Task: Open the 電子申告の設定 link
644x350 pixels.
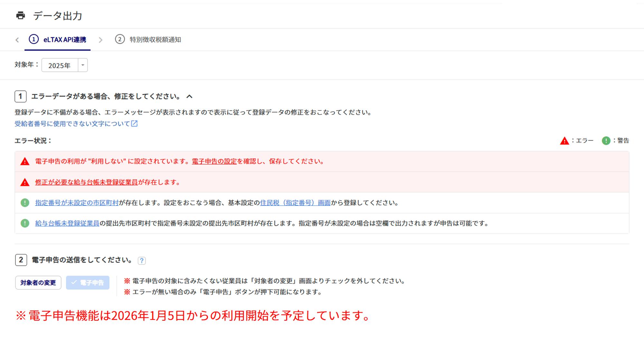Action: pos(214,161)
